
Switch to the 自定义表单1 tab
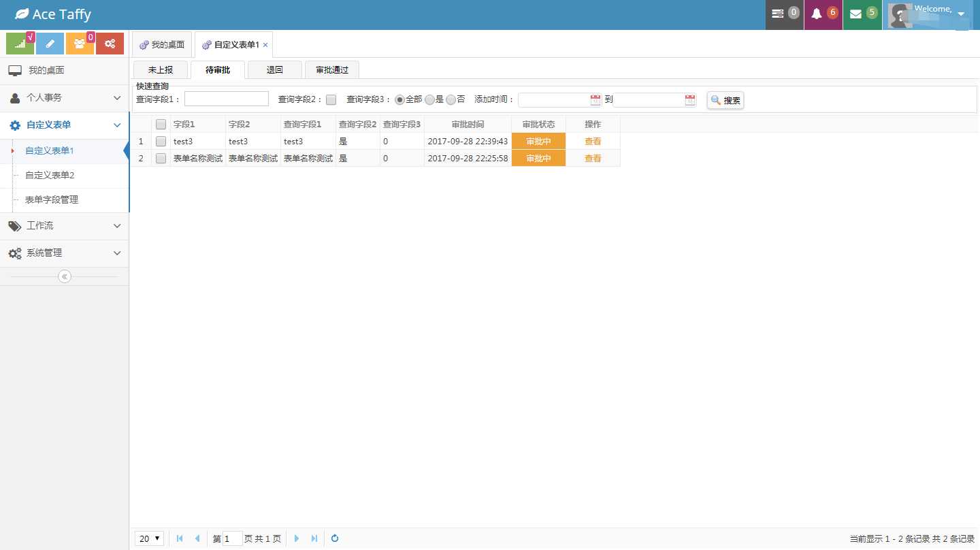pyautogui.click(x=234, y=45)
